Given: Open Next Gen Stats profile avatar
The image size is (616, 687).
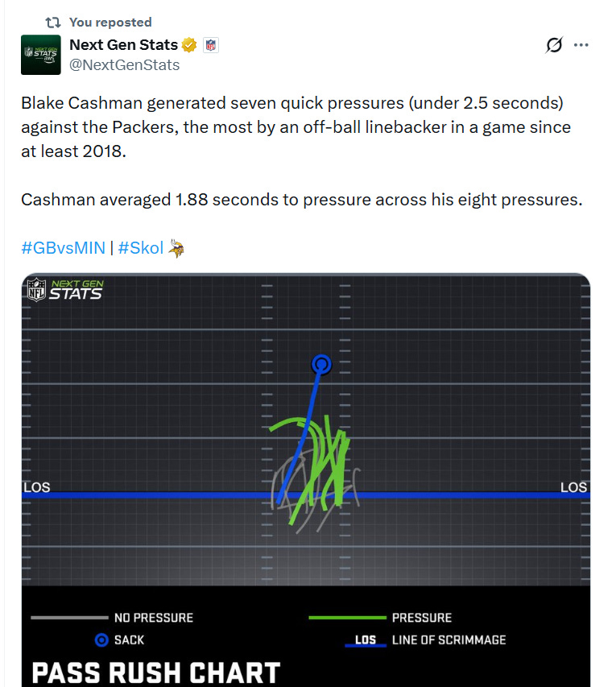Looking at the screenshot, I should 41,55.
